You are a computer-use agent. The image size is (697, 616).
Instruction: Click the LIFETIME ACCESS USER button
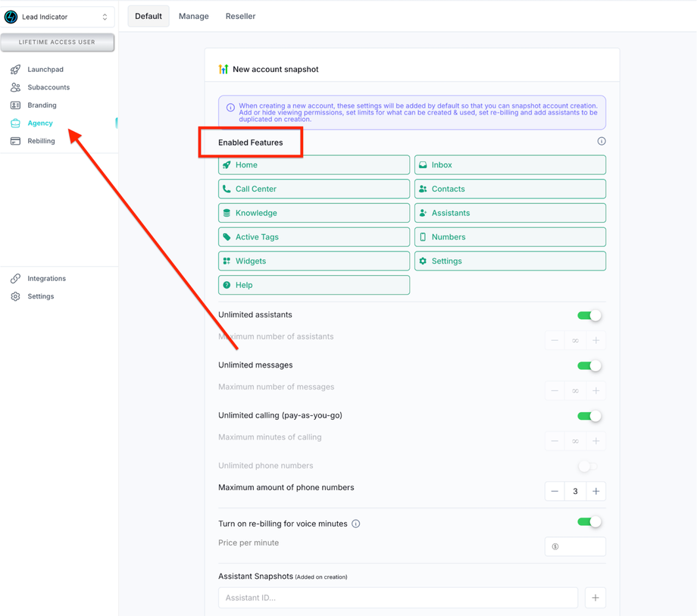click(58, 43)
